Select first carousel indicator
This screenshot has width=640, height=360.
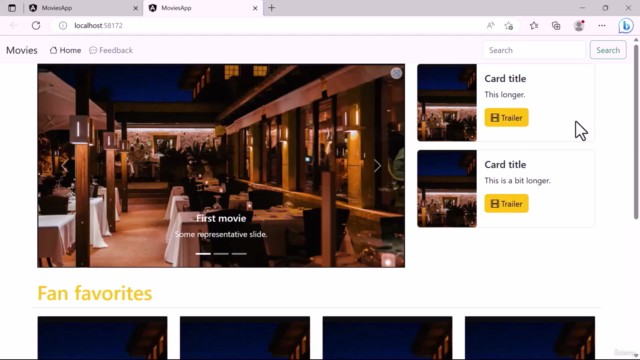203,254
